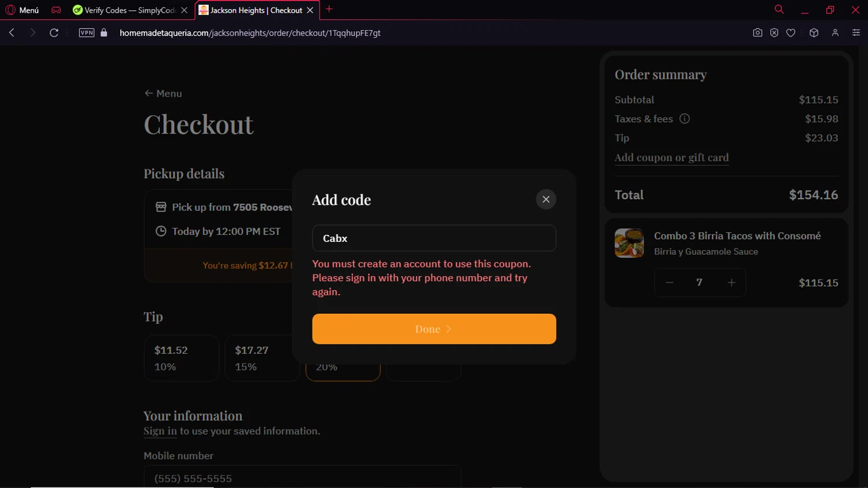Close the Add code dialog

click(x=546, y=199)
